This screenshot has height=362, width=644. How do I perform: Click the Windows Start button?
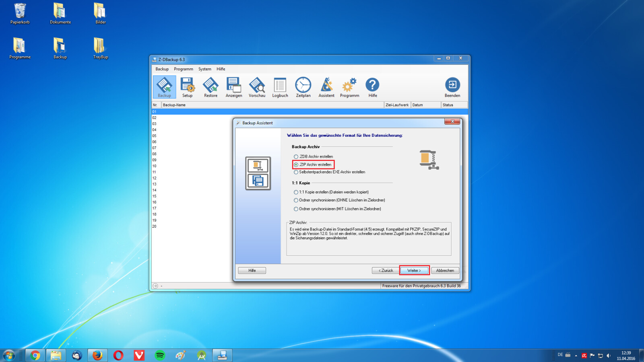(x=9, y=356)
